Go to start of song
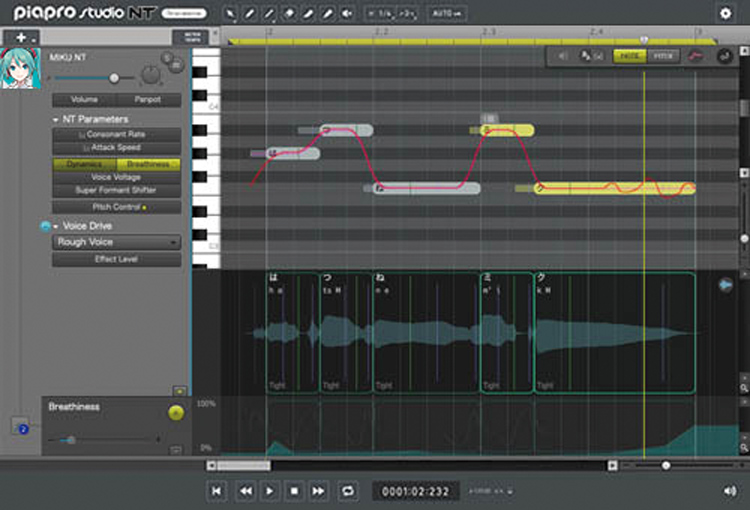The image size is (750, 510). click(216, 491)
